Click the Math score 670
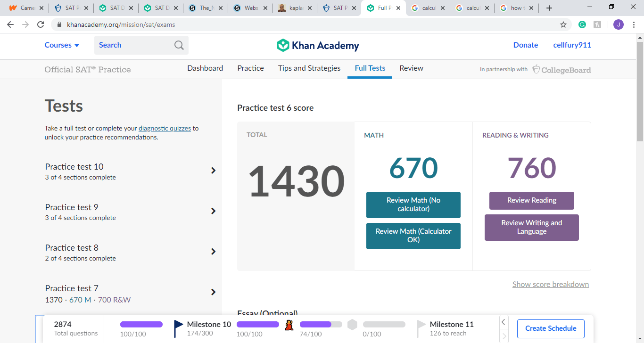Screen dimensions: 644x343 [x=413, y=168]
